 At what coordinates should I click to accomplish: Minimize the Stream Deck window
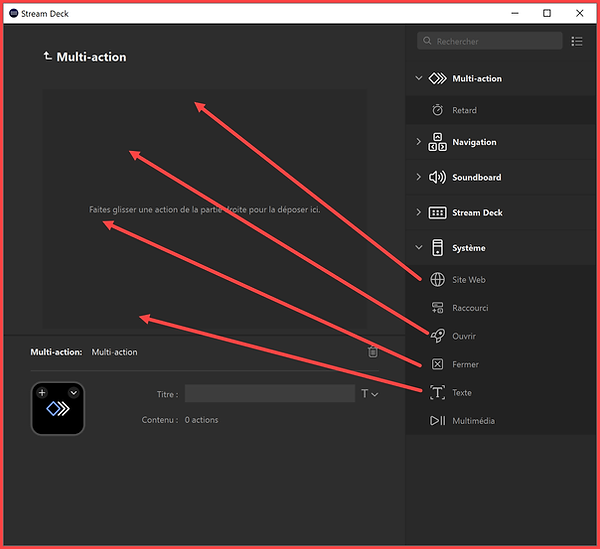[x=515, y=13]
